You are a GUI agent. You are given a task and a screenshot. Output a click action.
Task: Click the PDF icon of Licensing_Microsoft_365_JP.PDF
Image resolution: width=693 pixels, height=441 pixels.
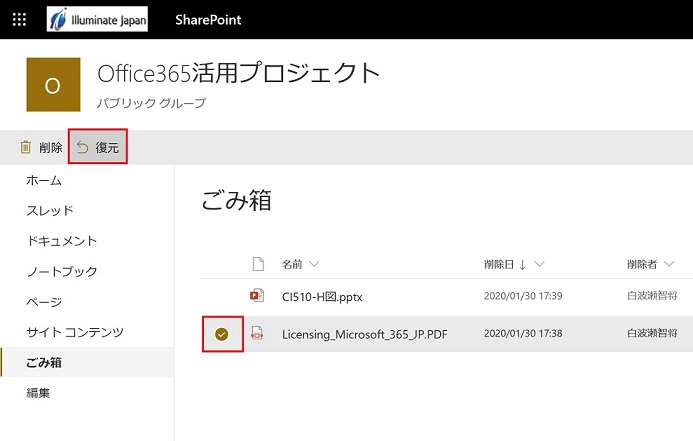[x=257, y=333]
